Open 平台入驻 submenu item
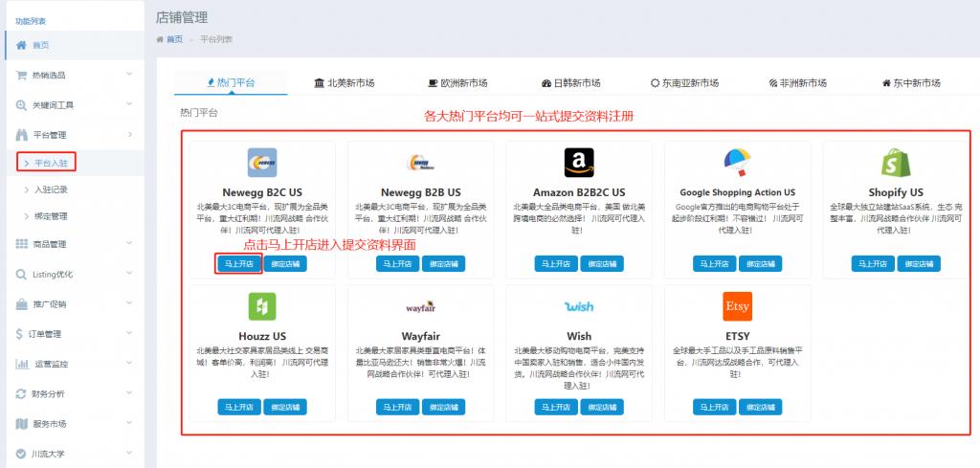Viewport: 980px width, 468px height. tap(50, 163)
